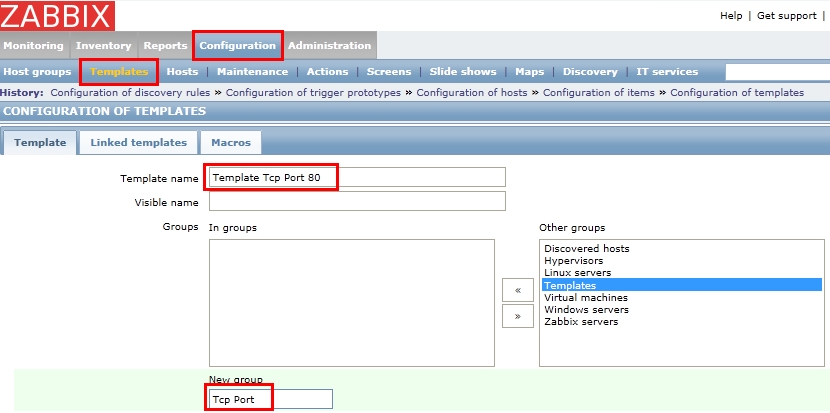
Task: Click the New group input field
Action: (270, 399)
